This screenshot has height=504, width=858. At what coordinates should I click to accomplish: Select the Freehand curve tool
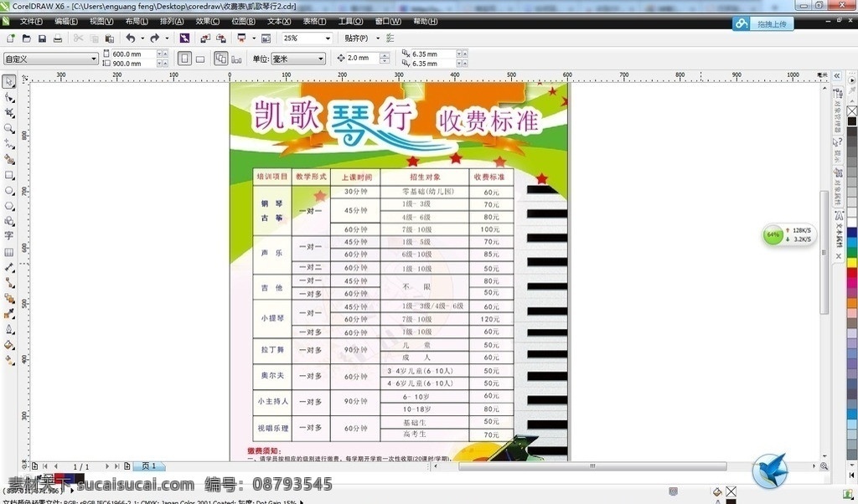[8, 144]
